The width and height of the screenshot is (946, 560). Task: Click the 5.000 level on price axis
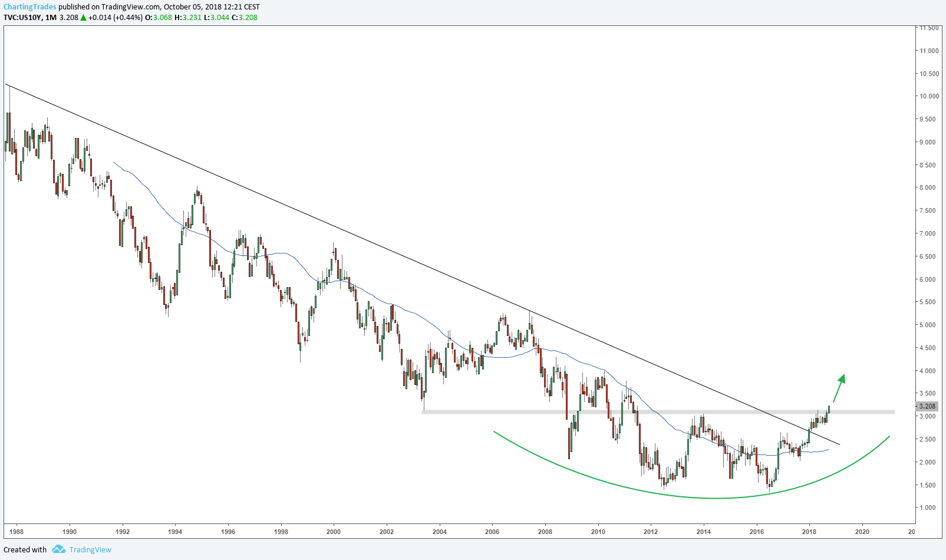pos(929,325)
